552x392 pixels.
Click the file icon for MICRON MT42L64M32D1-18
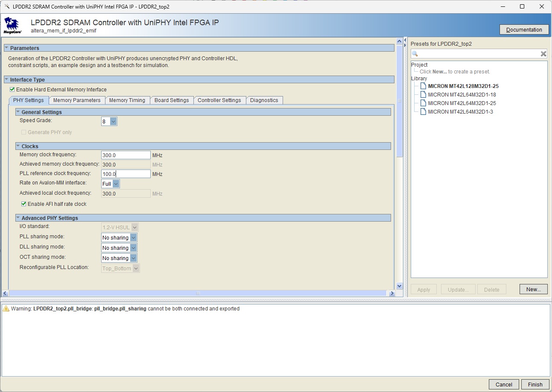coord(423,94)
